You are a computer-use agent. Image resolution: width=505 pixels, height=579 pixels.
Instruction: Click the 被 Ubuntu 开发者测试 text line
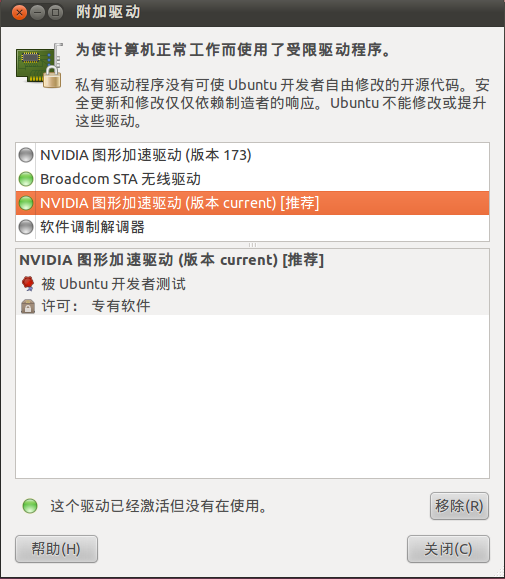click(x=113, y=284)
